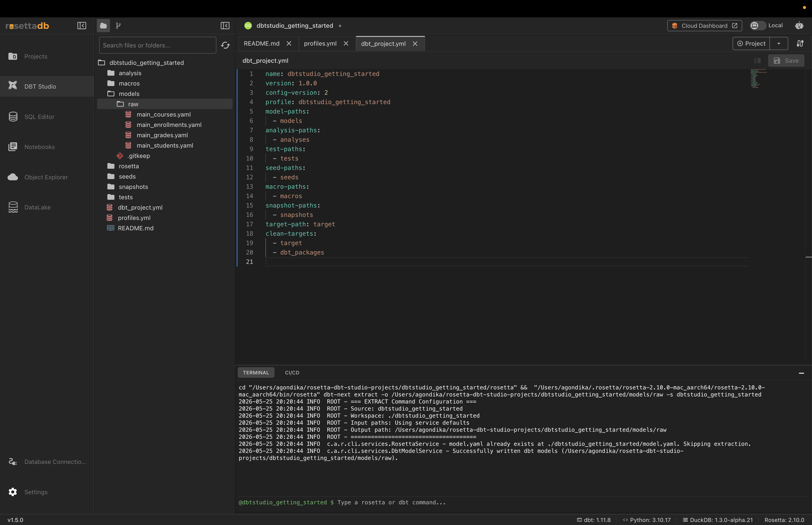
Task: Toggle the Local mode switch
Action: [x=758, y=26]
